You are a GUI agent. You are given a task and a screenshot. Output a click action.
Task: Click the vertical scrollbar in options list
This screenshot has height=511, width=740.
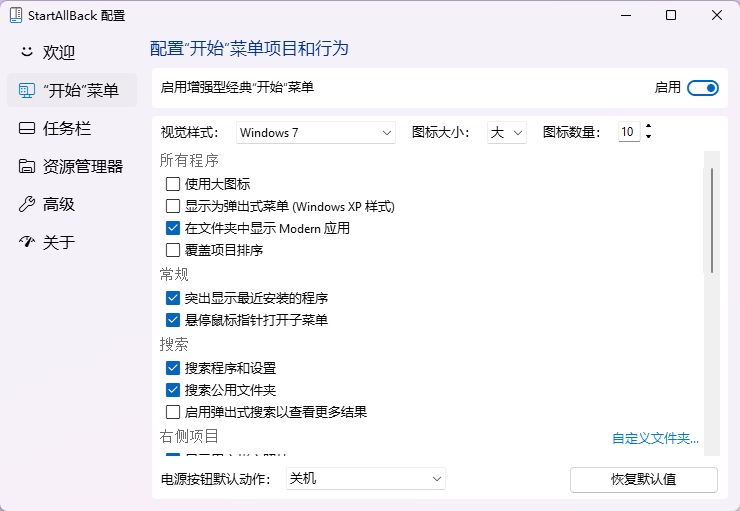(712, 220)
